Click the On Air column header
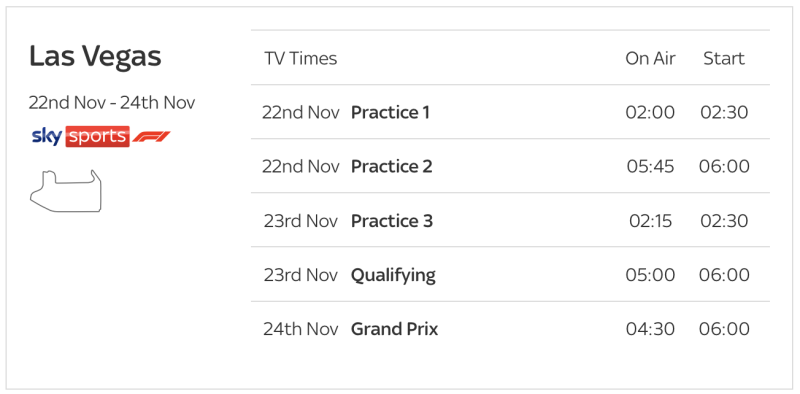 coord(650,58)
